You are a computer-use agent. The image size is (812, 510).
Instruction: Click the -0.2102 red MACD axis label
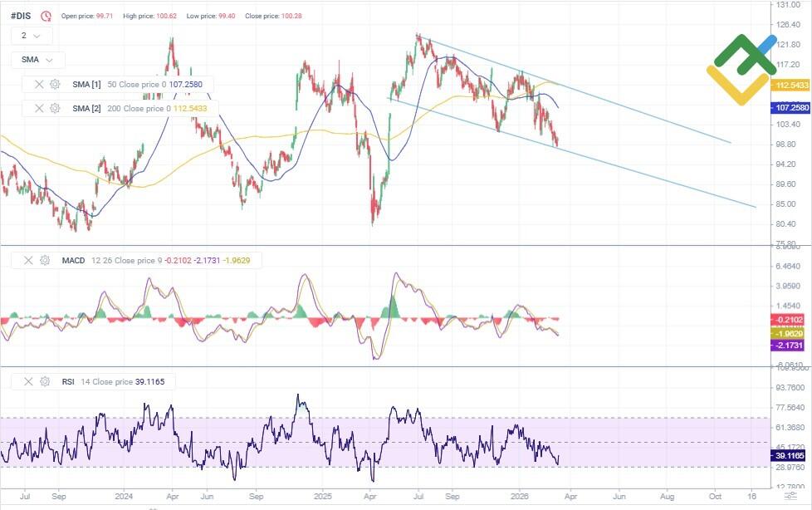(787, 320)
